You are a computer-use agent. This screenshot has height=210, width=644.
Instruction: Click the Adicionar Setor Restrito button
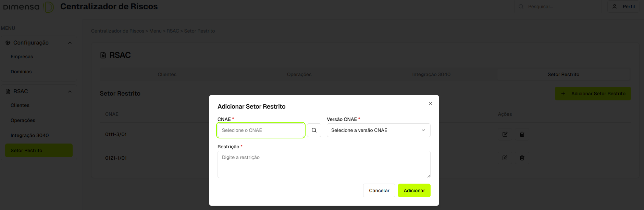(593, 94)
